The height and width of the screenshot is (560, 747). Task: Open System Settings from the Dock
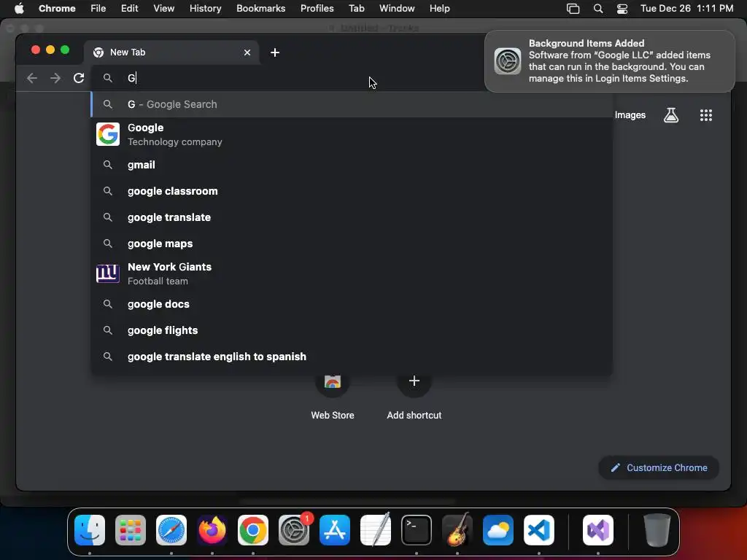click(x=294, y=530)
